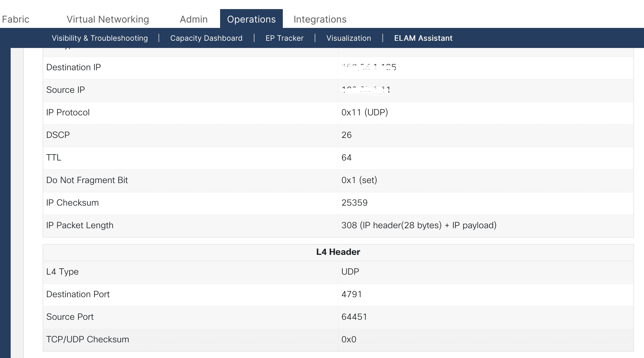Switch to the Fabric tab
The image size is (644, 358).
point(15,19)
